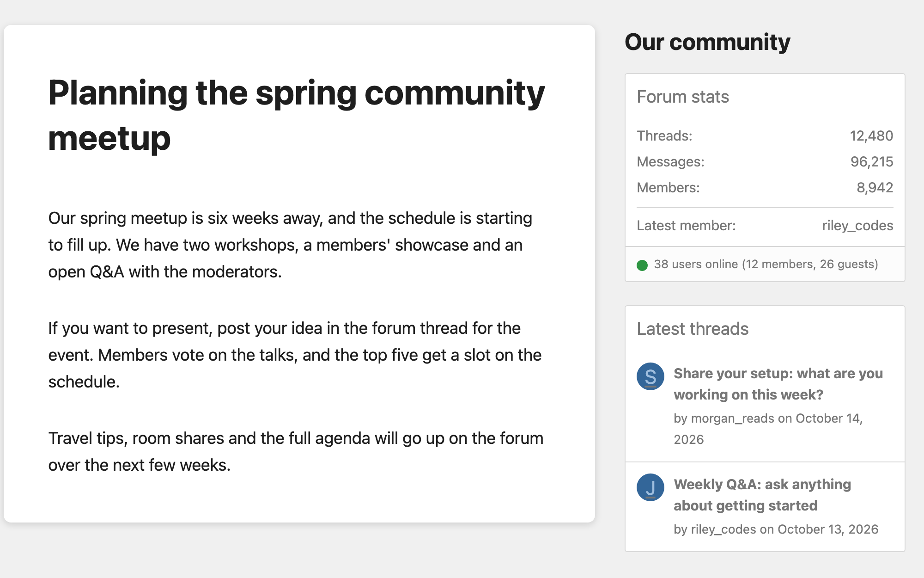Click the 'Messages:' label
Image resolution: width=924 pixels, height=578 pixels.
670,161
